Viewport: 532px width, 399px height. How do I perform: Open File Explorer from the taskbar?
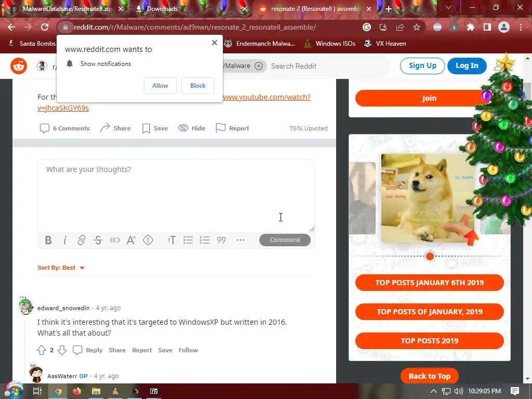[96, 391]
